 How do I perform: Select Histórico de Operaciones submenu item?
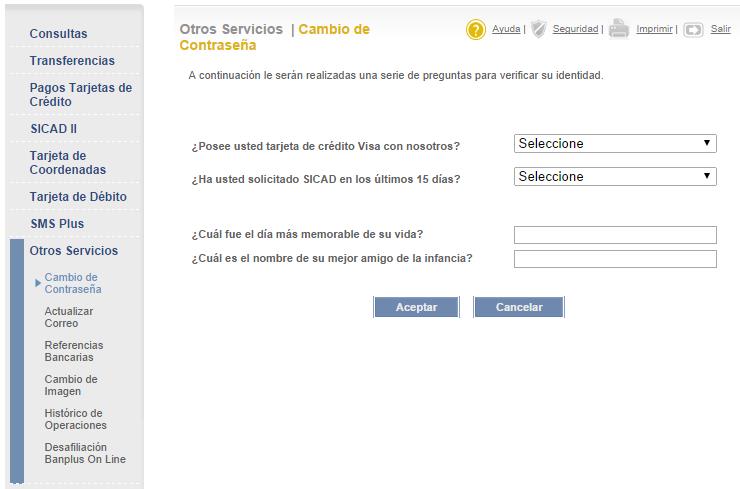(x=76, y=419)
